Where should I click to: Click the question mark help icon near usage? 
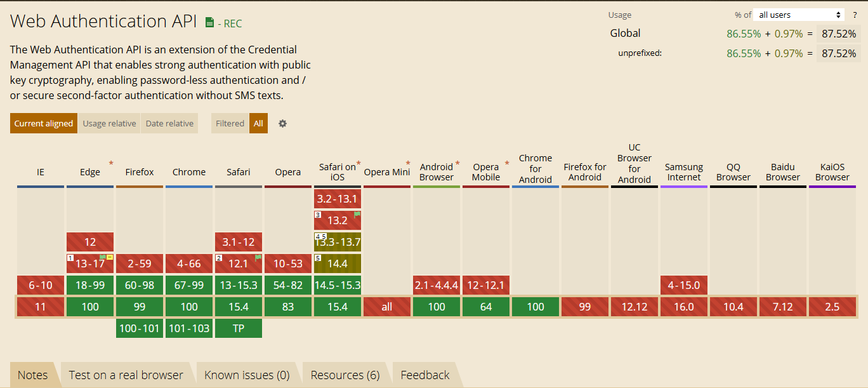(x=855, y=15)
